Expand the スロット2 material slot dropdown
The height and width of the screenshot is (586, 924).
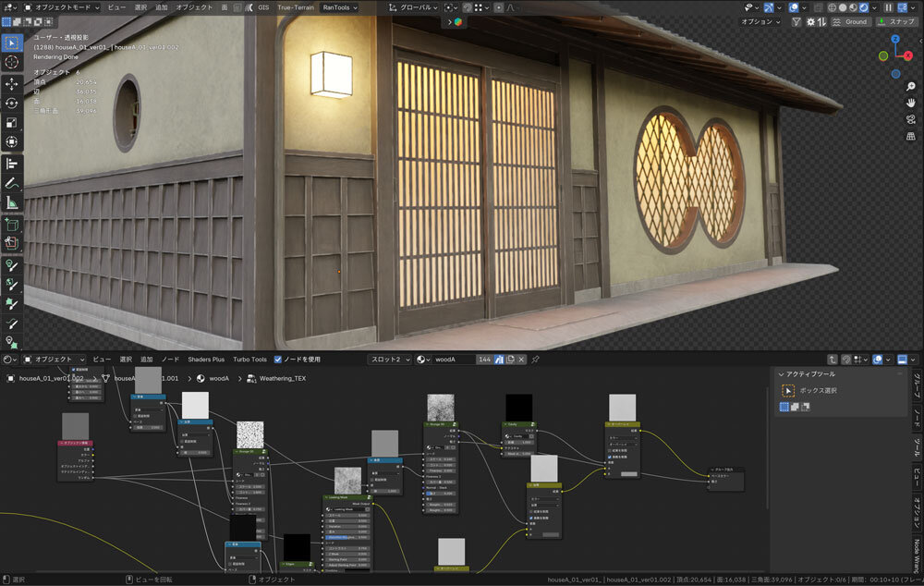click(x=389, y=360)
